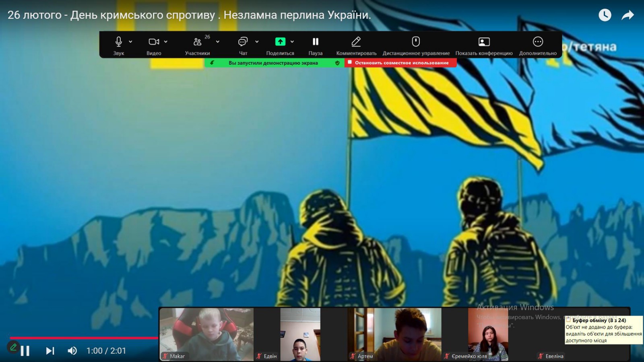Screen dimensions: 644x362
Task: Click the red video progress bar
Action: coord(84,338)
